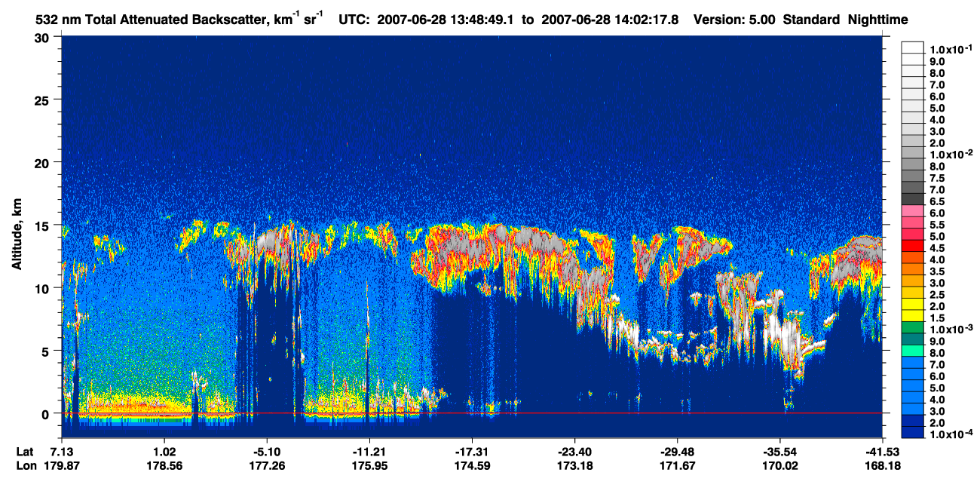Click the colorbar label 3.5
The image size is (980, 503).
tap(936, 271)
